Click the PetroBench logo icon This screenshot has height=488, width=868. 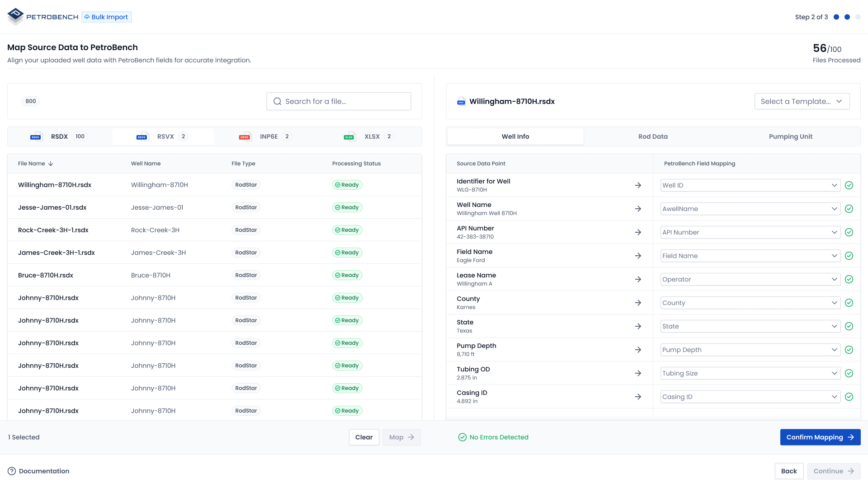[x=15, y=17]
